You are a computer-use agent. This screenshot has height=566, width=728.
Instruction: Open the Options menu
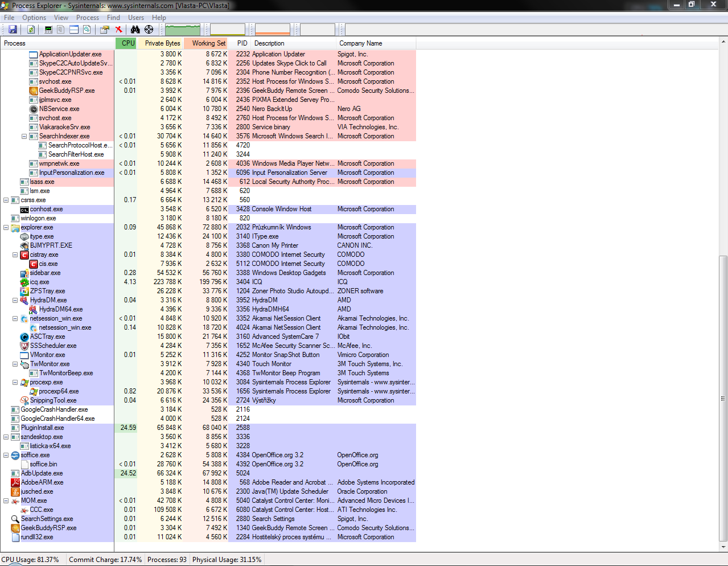tap(34, 18)
